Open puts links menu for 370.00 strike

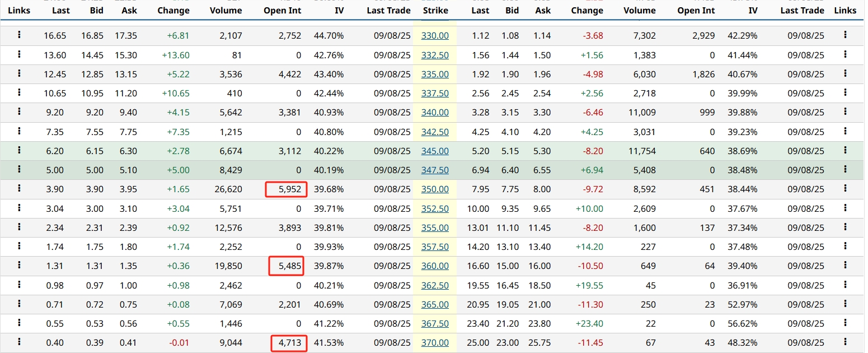tap(844, 342)
